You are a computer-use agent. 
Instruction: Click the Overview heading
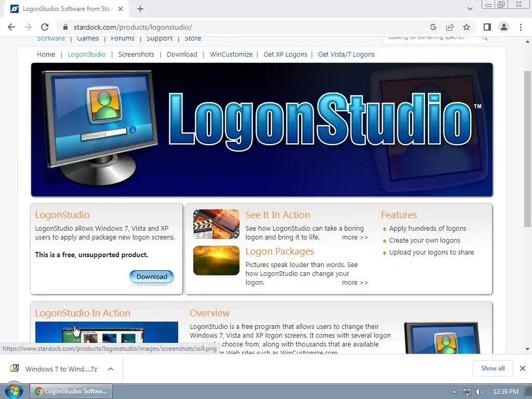210,313
